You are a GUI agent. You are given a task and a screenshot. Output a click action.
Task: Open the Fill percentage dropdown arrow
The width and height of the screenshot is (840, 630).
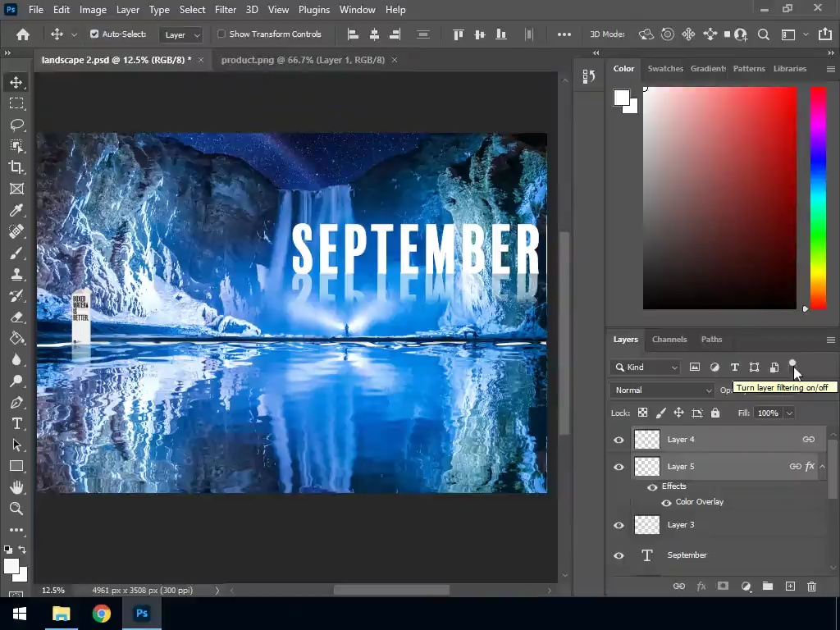[x=789, y=413]
